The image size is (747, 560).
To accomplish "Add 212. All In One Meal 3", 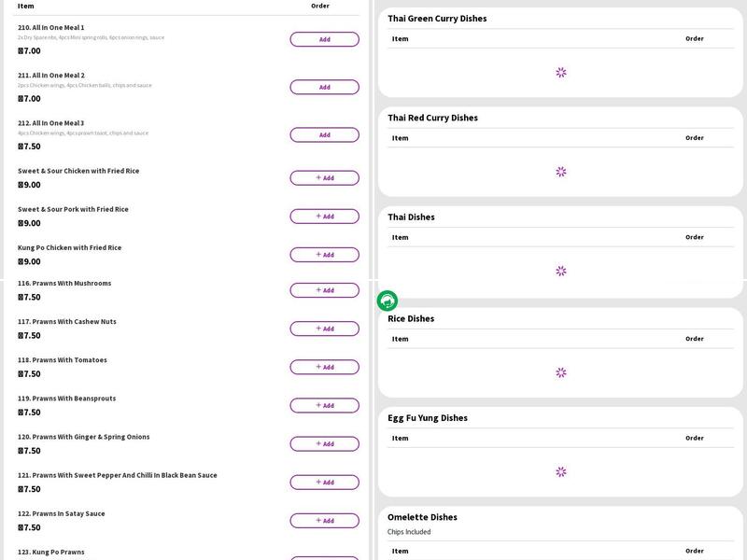I will [x=324, y=134].
